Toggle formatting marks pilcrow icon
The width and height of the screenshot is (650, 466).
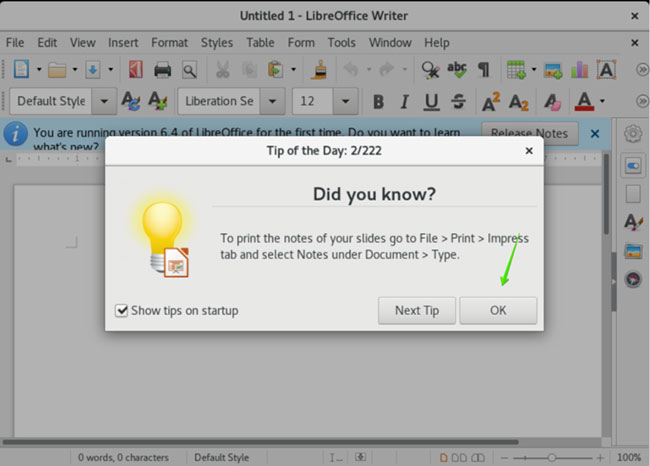click(x=483, y=70)
